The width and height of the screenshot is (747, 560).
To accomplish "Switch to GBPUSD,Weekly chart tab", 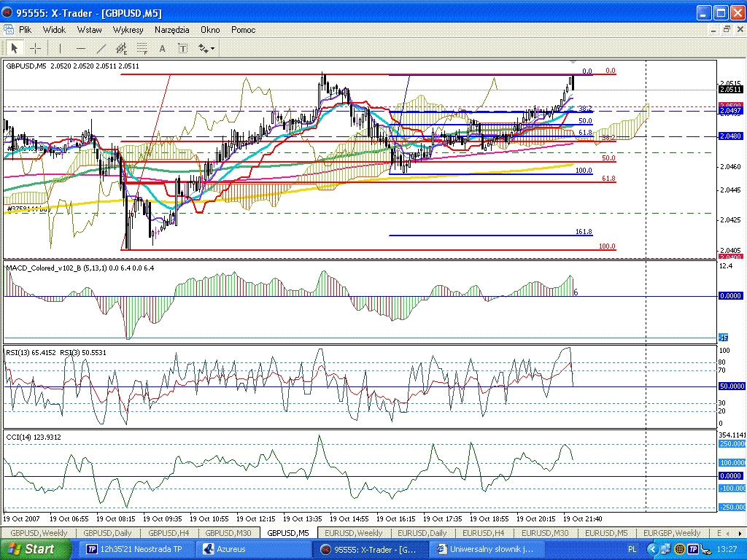I will coord(39,533).
